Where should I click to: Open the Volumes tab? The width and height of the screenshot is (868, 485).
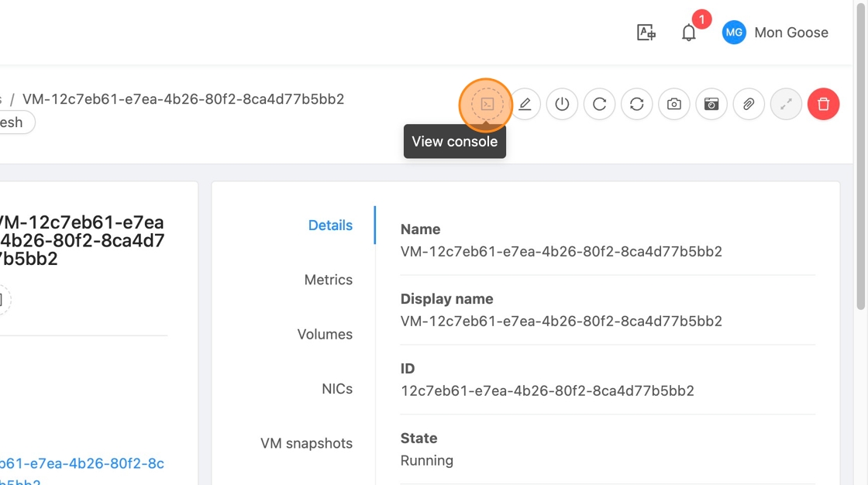pyautogui.click(x=325, y=335)
